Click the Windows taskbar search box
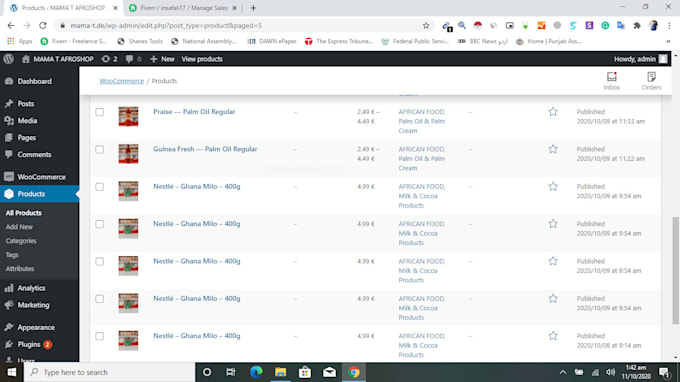Image resolution: width=680 pixels, height=382 pixels. pyautogui.click(x=109, y=372)
